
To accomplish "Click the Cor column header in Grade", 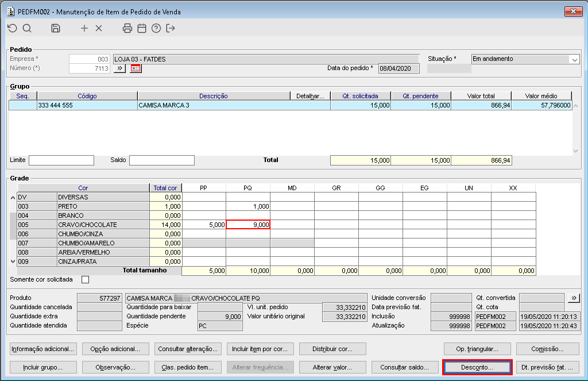I will (83, 188).
